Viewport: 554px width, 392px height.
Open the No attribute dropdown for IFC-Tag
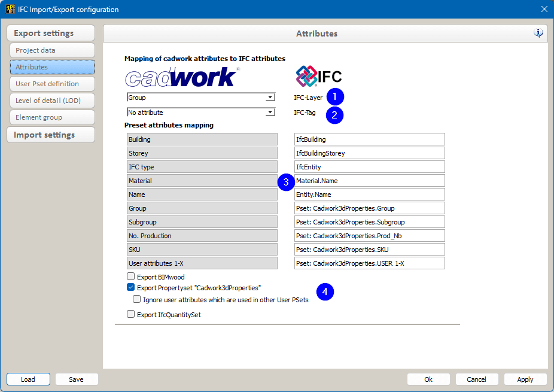[270, 113]
